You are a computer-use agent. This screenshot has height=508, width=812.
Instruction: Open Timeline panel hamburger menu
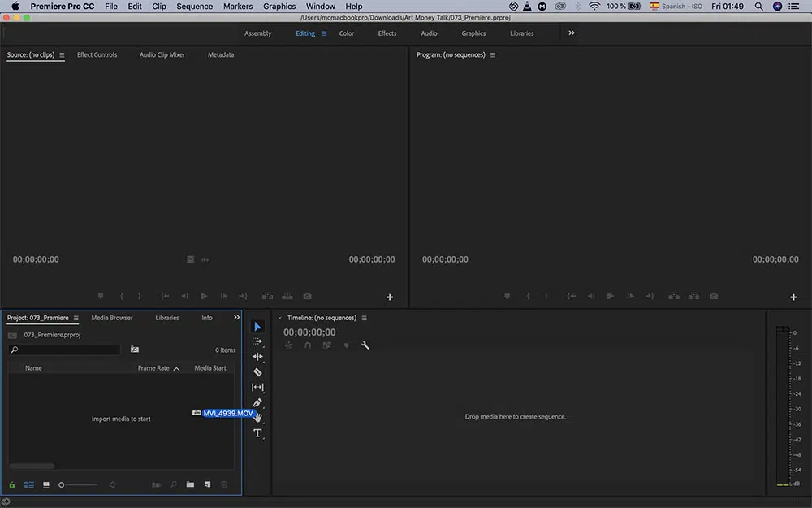[364, 319]
